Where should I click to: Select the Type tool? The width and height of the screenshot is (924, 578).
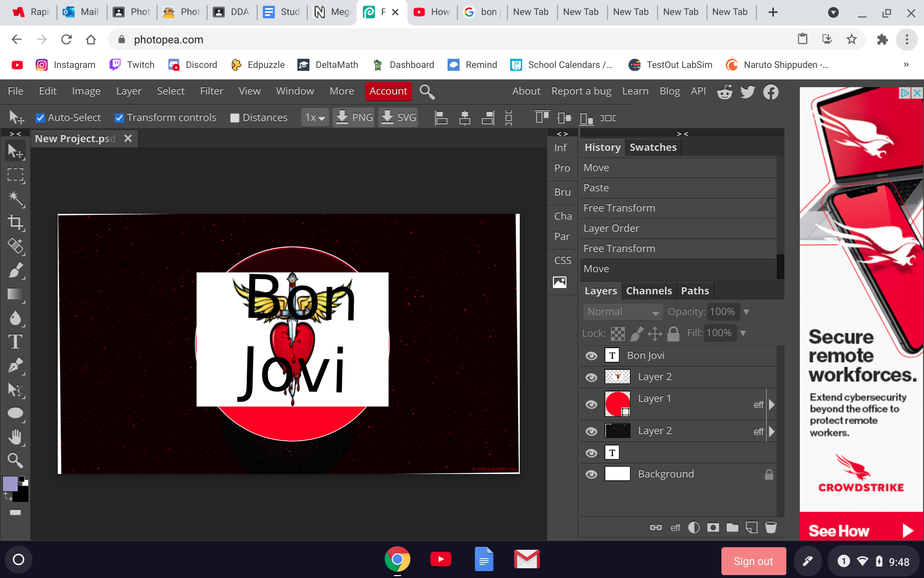(x=15, y=342)
